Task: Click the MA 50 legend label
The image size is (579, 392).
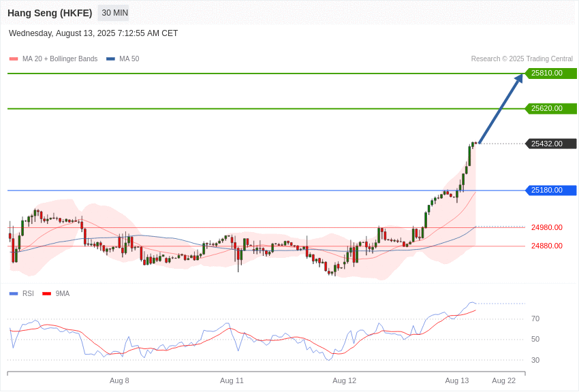Action: pyautogui.click(x=129, y=59)
